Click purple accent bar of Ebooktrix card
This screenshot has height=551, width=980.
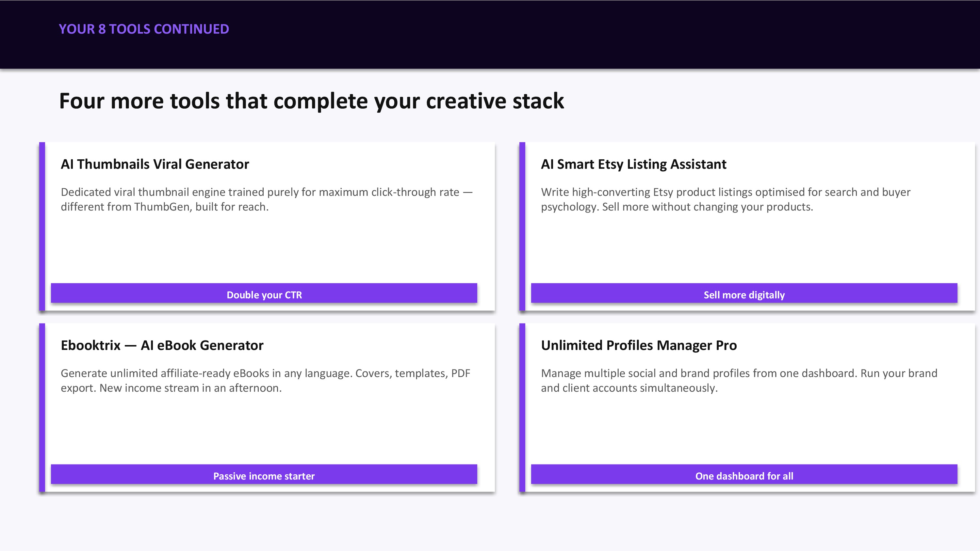pos(42,408)
